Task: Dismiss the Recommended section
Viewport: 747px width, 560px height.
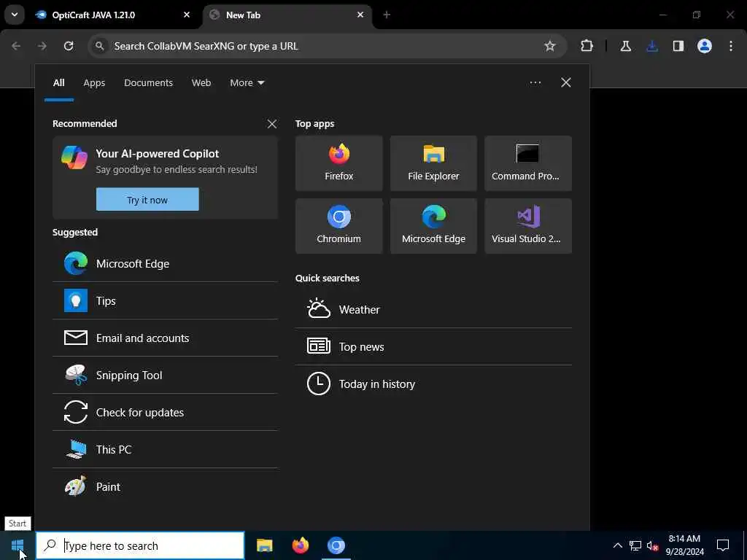Action: (272, 124)
